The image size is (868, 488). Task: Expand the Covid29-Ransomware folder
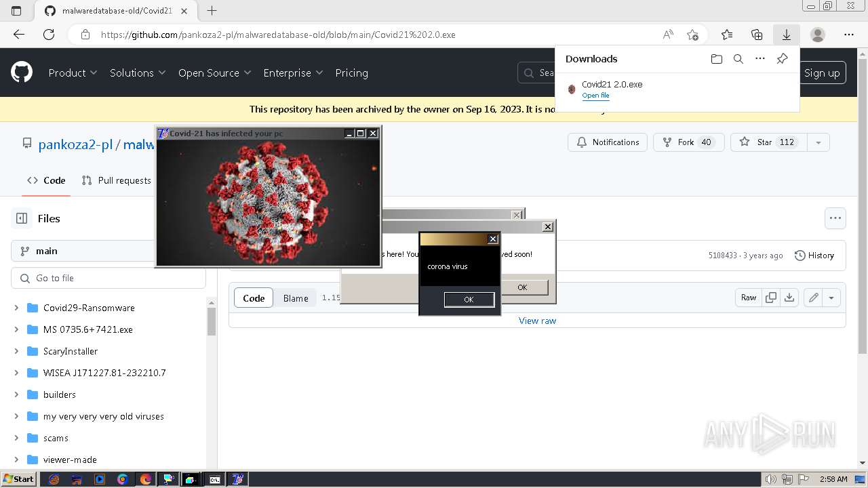click(17, 308)
